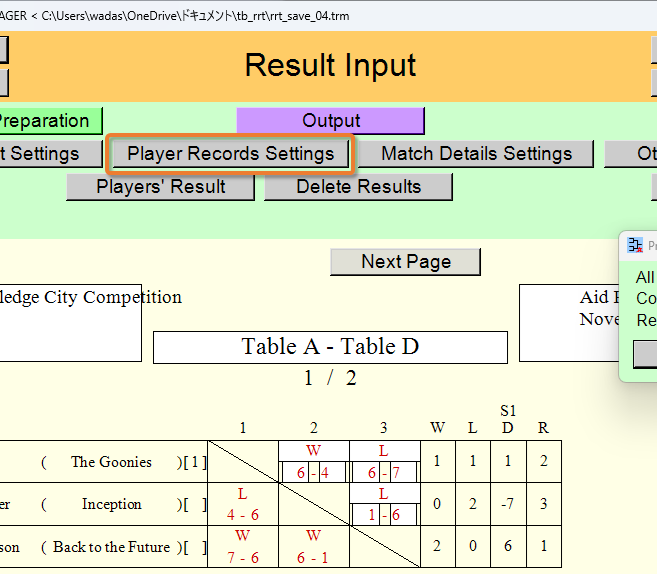
Task: Click the small popup window icon
Action: tap(635, 245)
